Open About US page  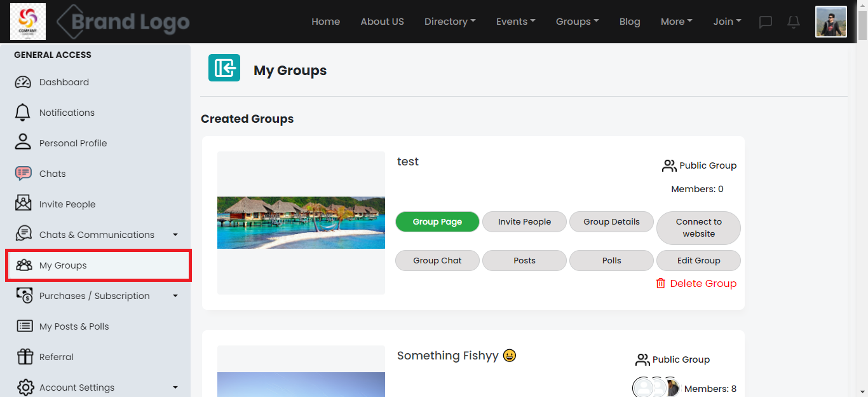pos(382,22)
